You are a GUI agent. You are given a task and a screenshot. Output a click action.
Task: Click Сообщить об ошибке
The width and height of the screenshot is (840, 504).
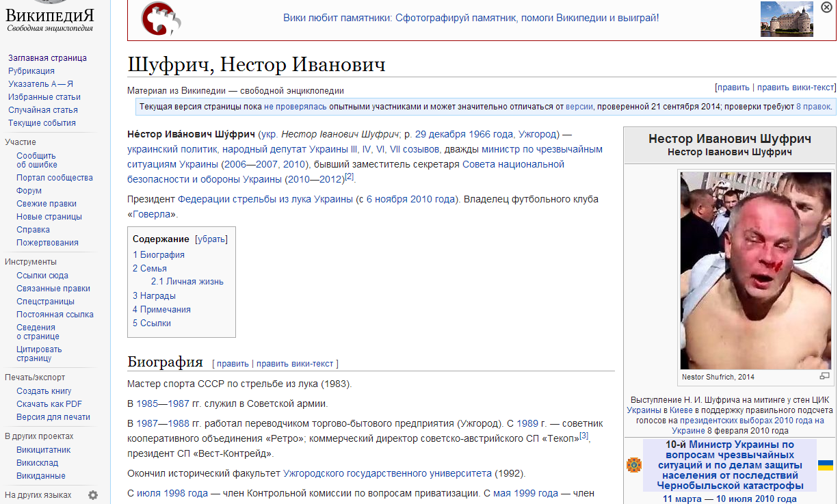coord(37,160)
